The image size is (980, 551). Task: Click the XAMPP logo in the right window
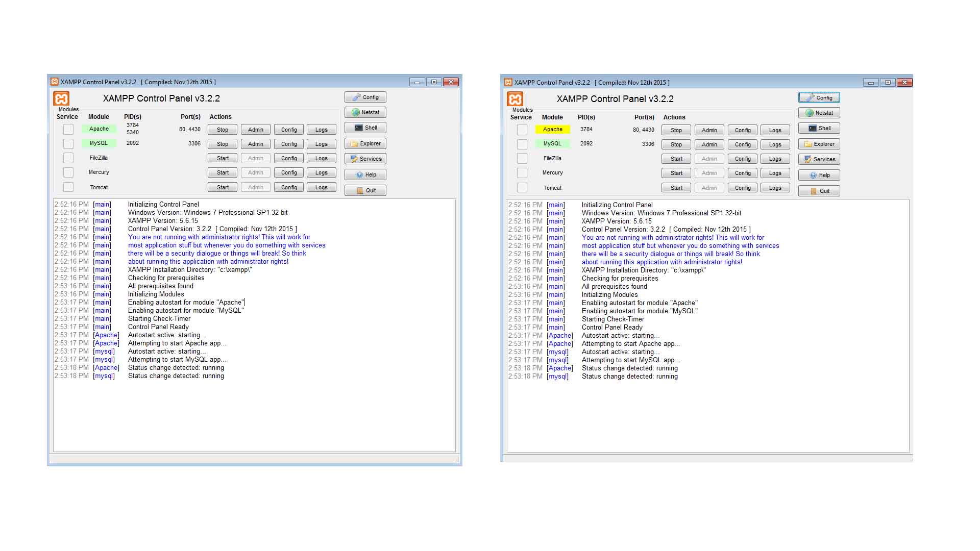[x=515, y=99]
